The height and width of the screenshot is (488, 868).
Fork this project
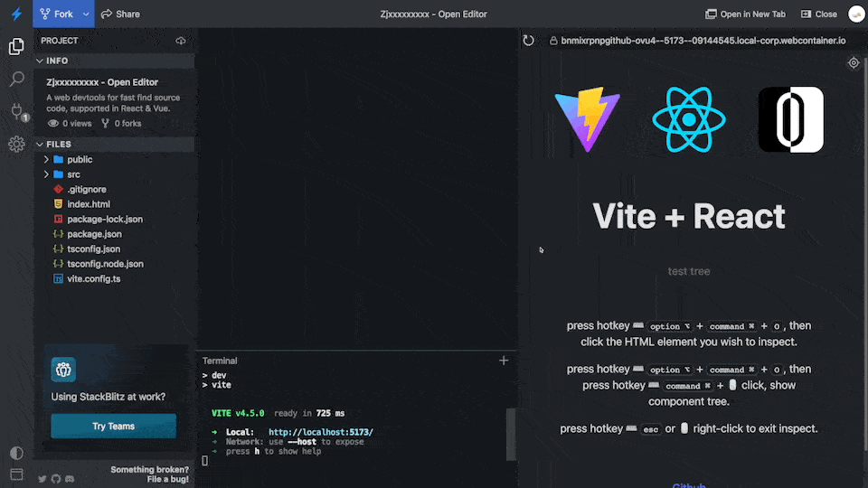tap(56, 14)
